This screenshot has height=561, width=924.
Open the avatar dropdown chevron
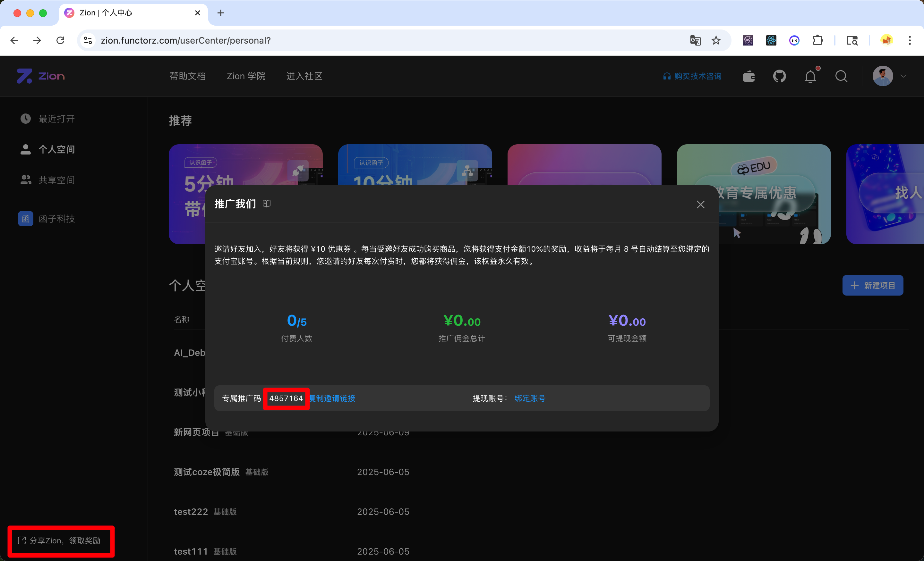click(904, 76)
